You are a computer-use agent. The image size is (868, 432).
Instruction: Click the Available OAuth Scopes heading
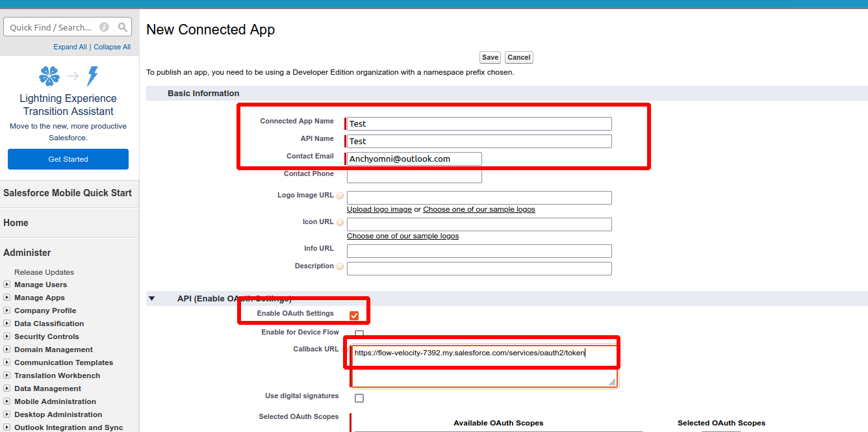click(498, 423)
